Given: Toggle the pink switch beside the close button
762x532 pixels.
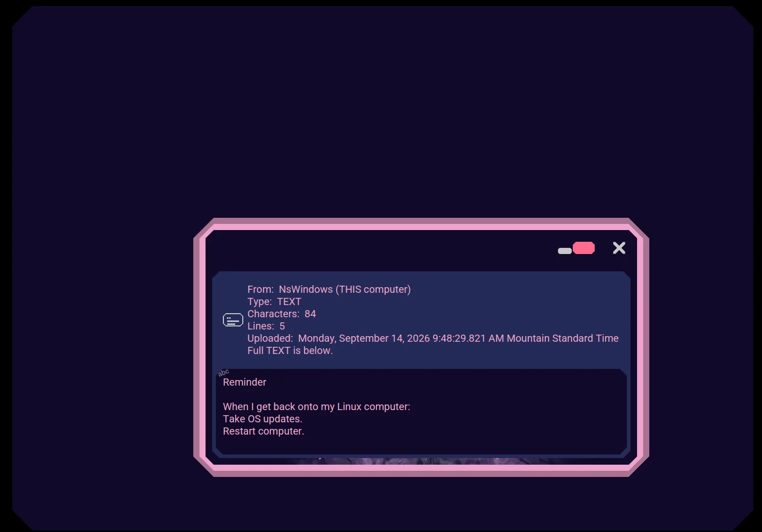Looking at the screenshot, I should pyautogui.click(x=576, y=248).
